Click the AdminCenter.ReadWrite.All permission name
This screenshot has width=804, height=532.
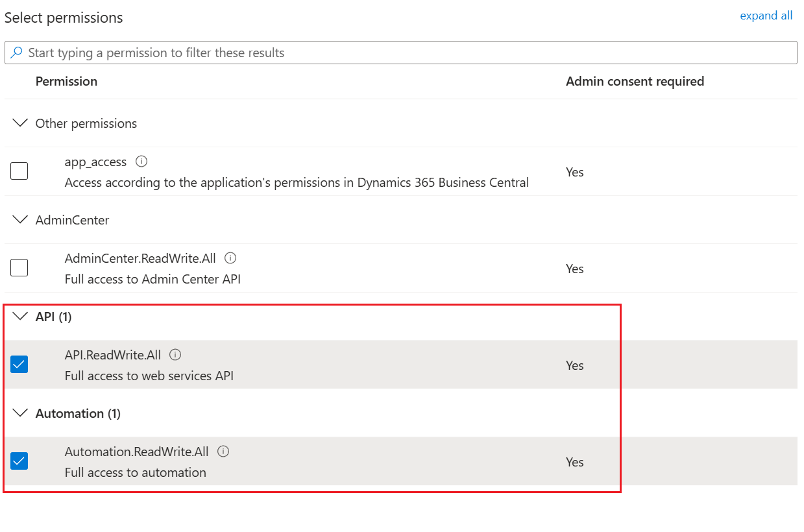[140, 258]
